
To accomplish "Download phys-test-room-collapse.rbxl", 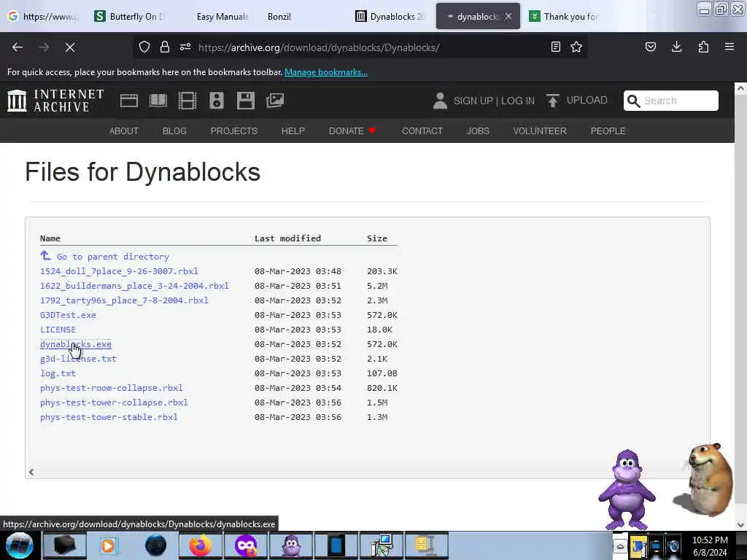I will click(x=112, y=388).
